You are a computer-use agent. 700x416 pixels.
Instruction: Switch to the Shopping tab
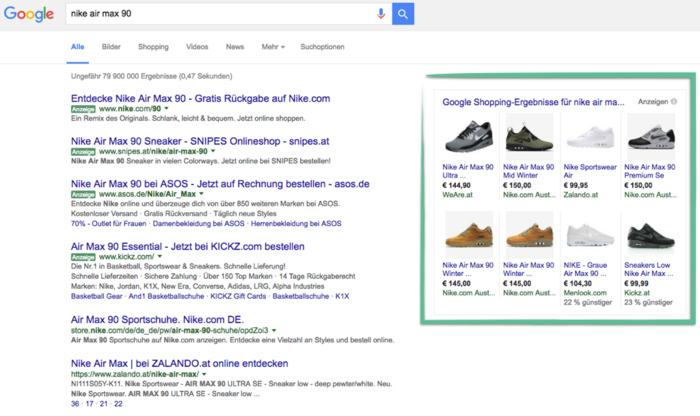(x=153, y=47)
